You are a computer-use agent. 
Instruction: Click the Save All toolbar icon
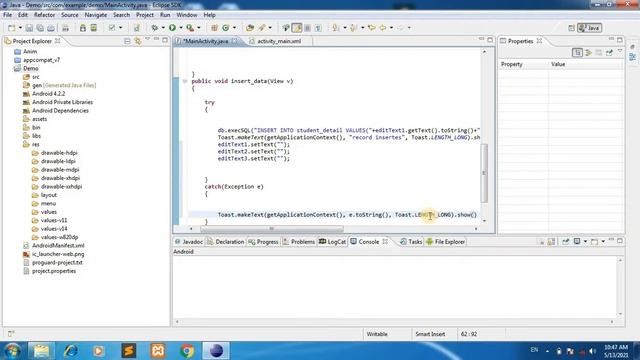click(40, 28)
